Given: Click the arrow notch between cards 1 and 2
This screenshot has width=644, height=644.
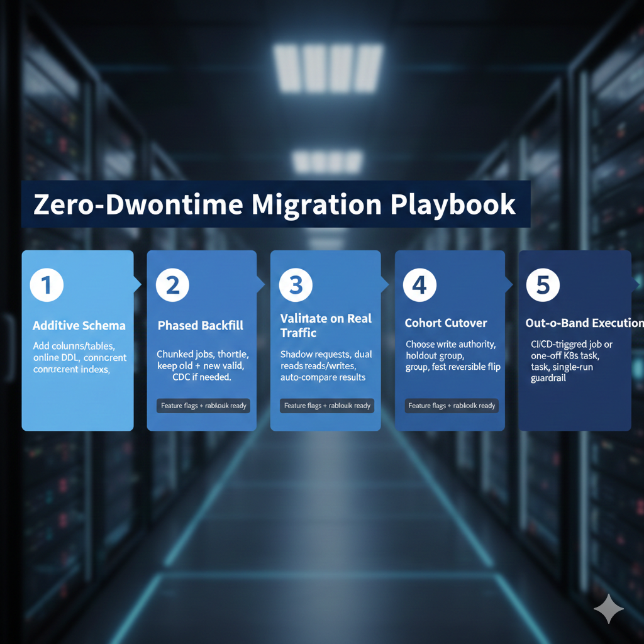Looking at the screenshot, I should tap(138, 285).
